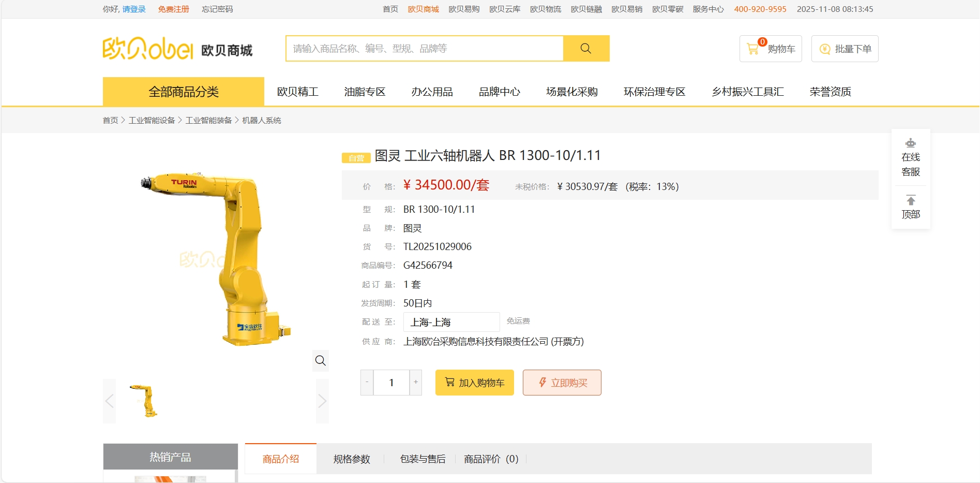Add product with 加入购物车
The height and width of the screenshot is (483, 980).
[x=475, y=383]
